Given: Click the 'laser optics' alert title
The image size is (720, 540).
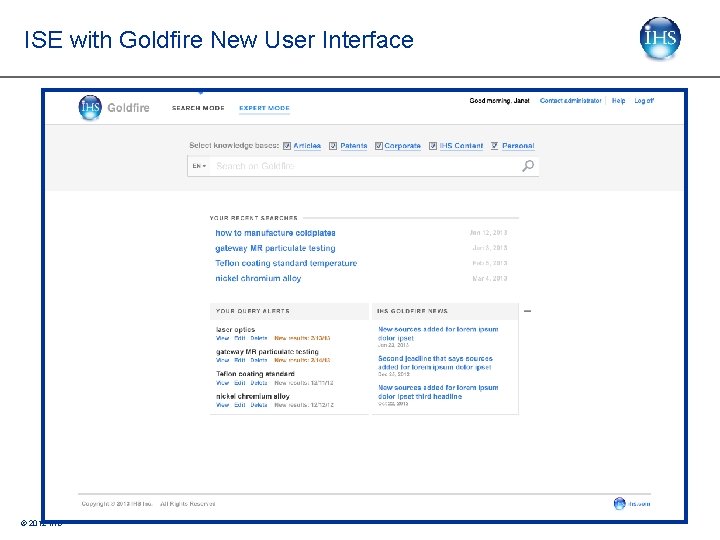Looking at the screenshot, I should point(235,329).
